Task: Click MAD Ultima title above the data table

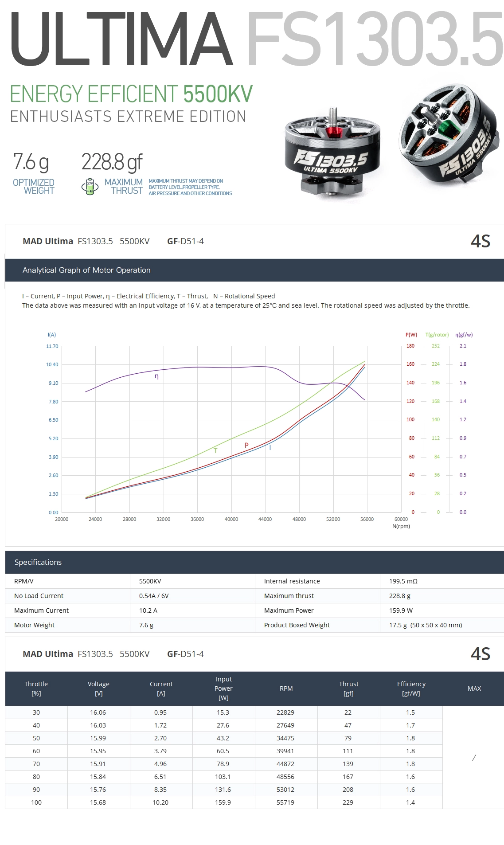Action: (x=48, y=654)
